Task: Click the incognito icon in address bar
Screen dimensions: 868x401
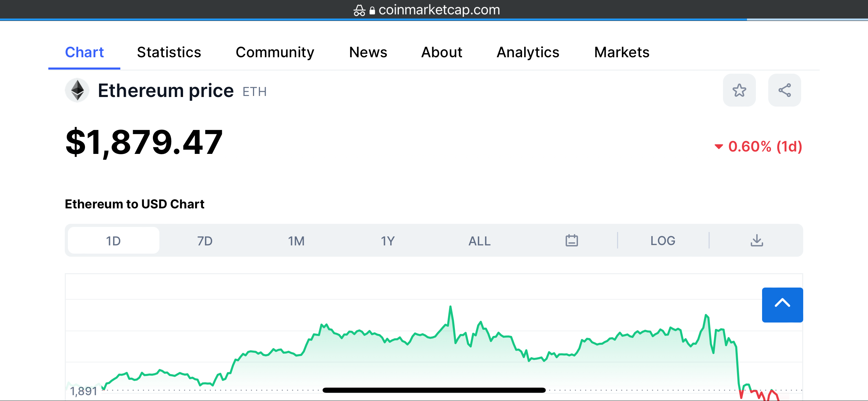Action: click(359, 10)
